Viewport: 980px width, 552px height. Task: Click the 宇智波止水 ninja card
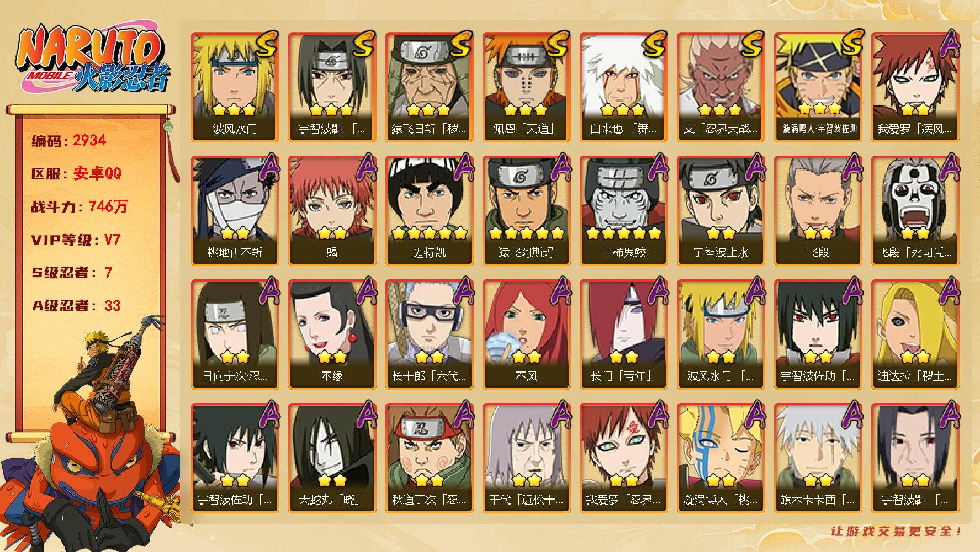(721, 211)
